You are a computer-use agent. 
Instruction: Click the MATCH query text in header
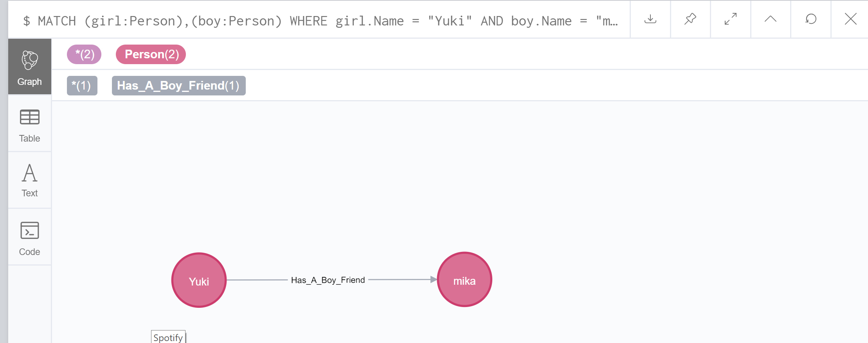click(x=321, y=21)
